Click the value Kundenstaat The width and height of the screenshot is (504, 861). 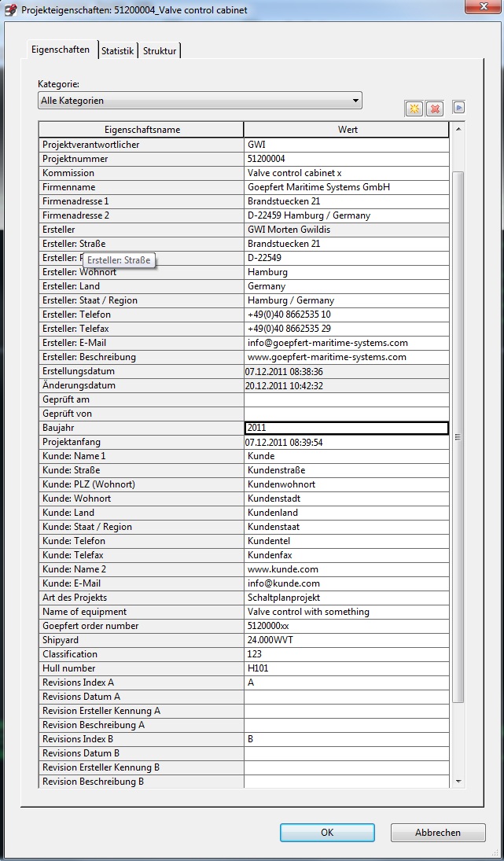[x=347, y=527]
